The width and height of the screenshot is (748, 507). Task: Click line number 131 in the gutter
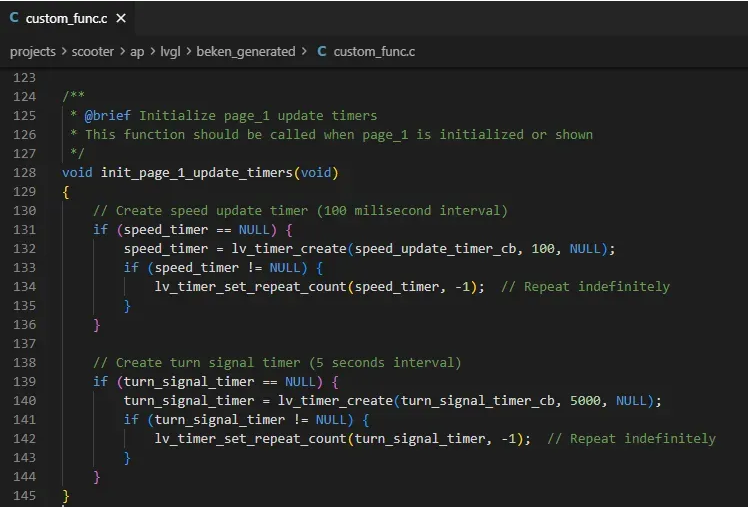(x=23, y=229)
